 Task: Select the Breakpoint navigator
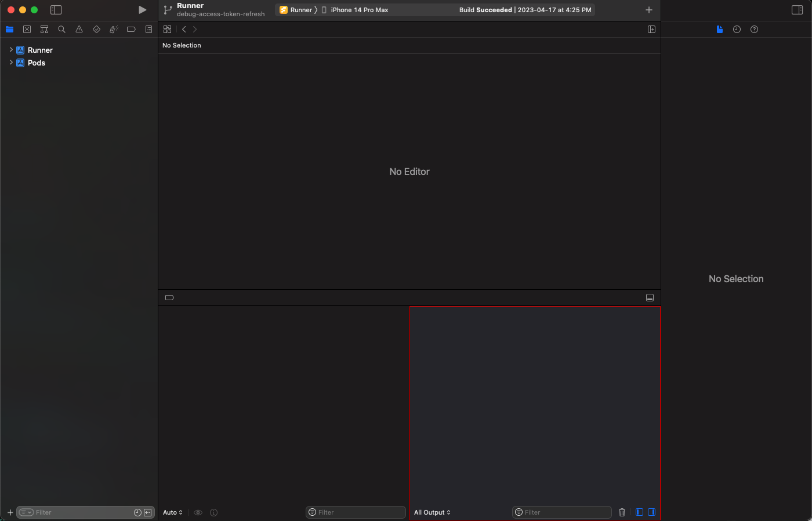point(131,29)
